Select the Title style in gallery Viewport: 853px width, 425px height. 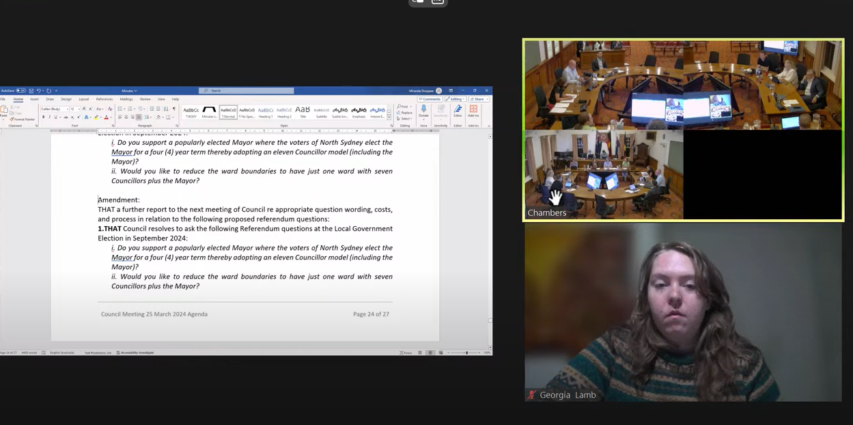click(x=302, y=112)
